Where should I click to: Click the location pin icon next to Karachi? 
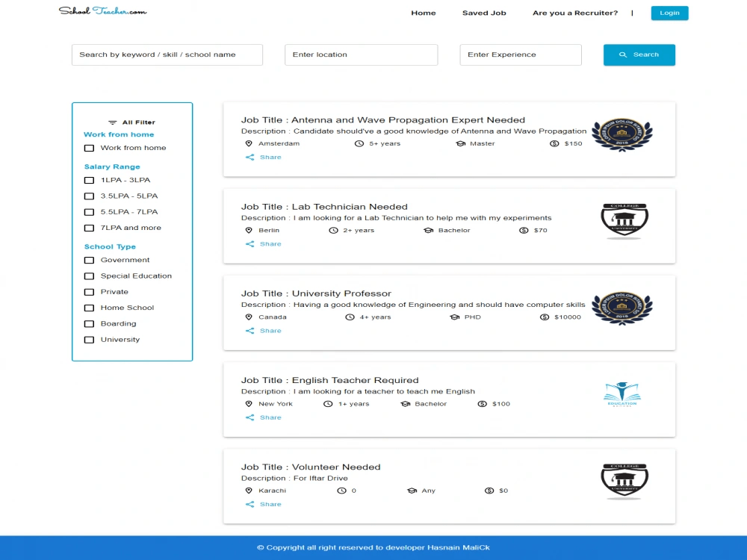point(249,491)
